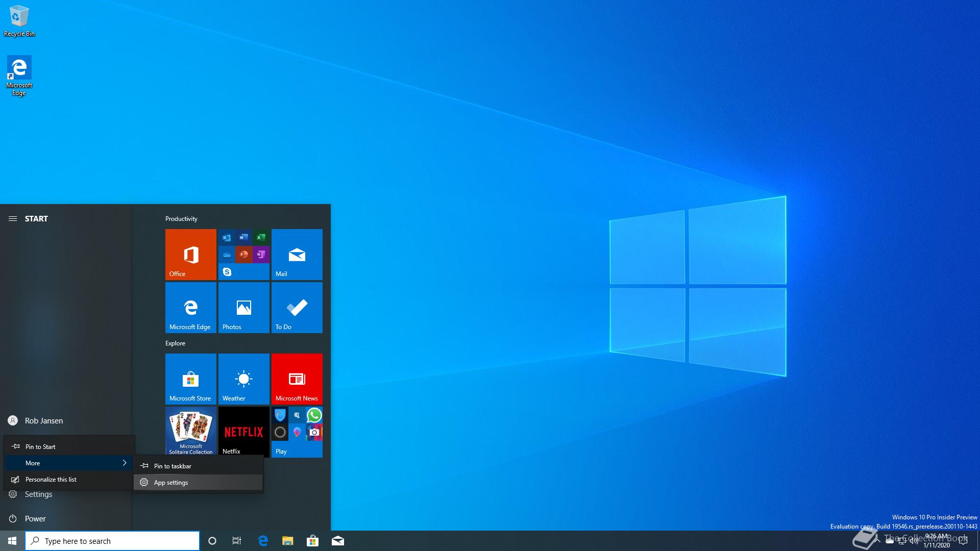The width and height of the screenshot is (980, 551).
Task: Open the Action Center notifications icon
Action: click(x=963, y=541)
